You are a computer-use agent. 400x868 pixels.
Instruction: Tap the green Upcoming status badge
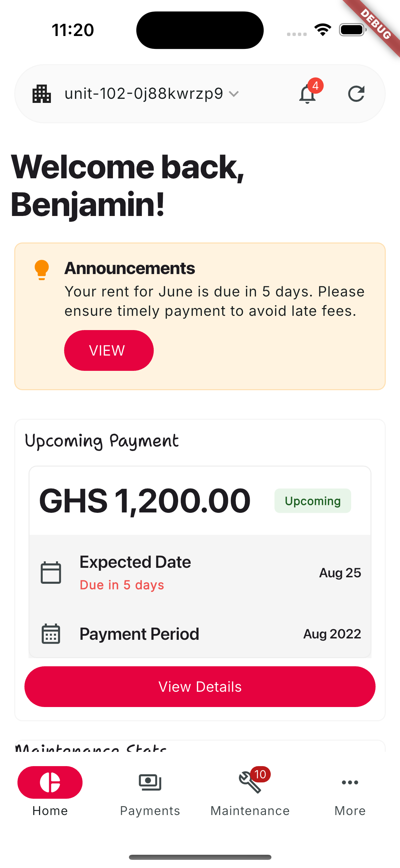[x=312, y=501]
